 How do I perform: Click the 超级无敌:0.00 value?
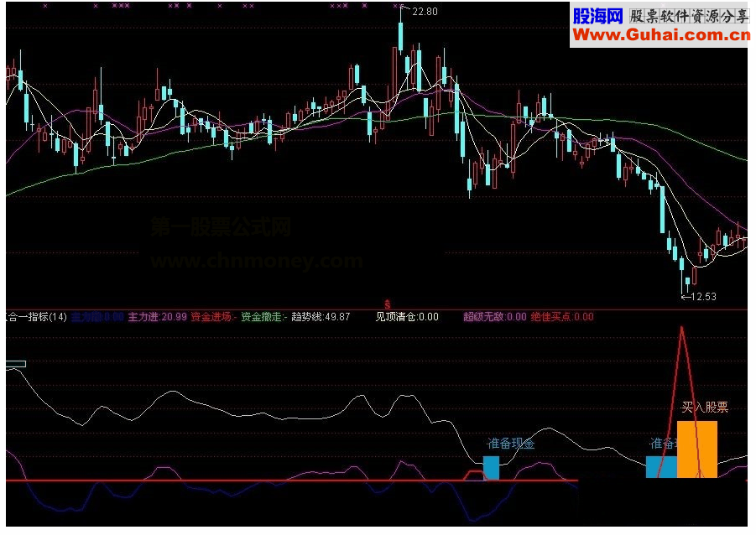(x=495, y=317)
